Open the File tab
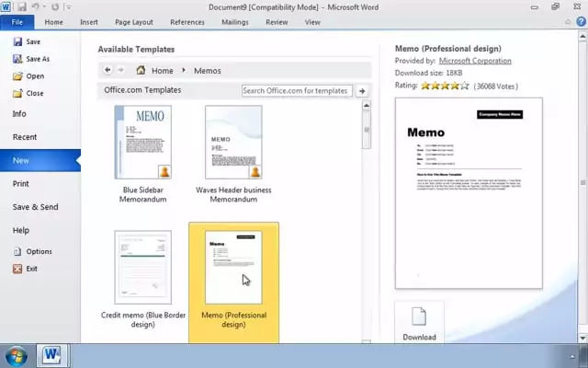The height and width of the screenshot is (368, 588). point(17,22)
